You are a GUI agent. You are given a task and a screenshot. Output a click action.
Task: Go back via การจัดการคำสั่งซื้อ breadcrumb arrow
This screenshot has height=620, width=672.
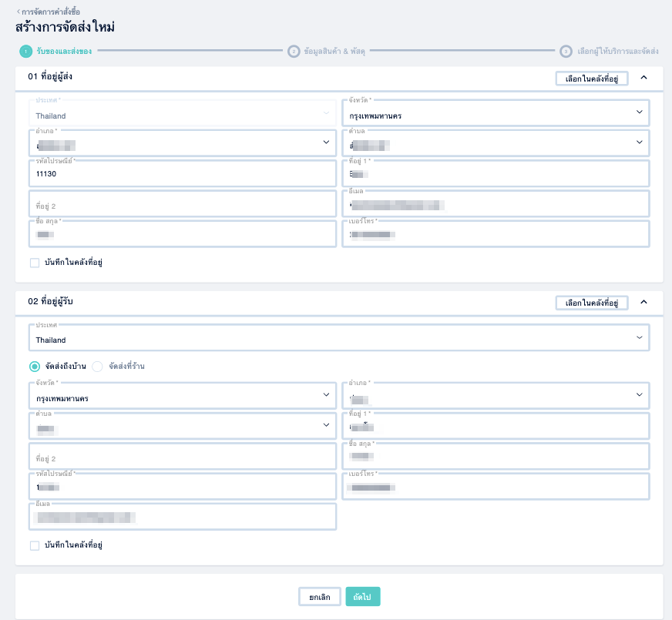tap(18, 12)
